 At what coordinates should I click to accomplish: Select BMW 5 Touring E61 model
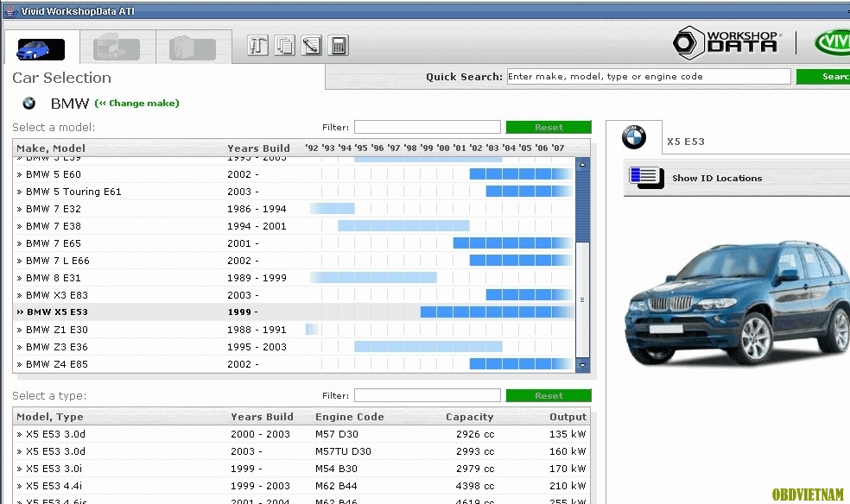[x=294, y=192]
